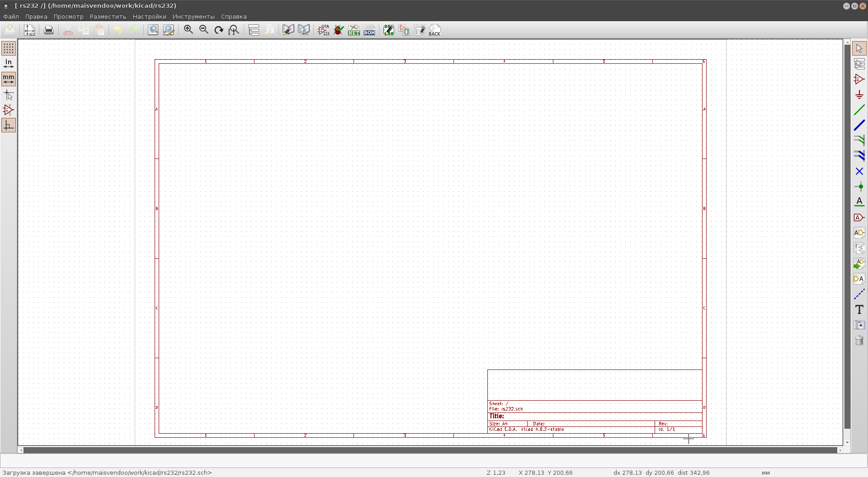Toggle full-screen cursor shape

click(9, 95)
